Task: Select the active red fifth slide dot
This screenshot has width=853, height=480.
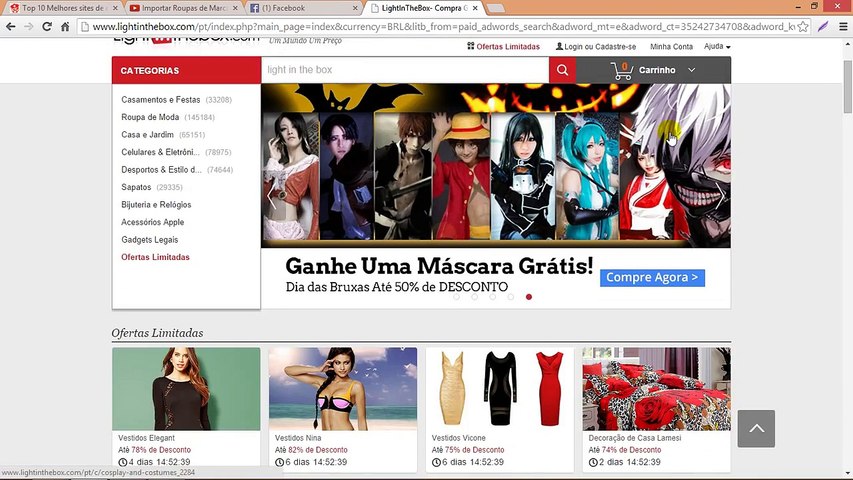Action: point(529,297)
